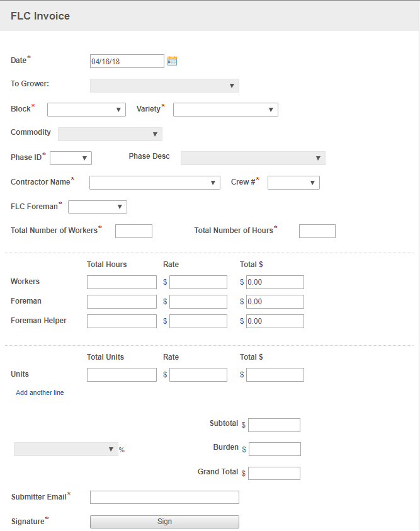Select a Phase ID from dropdown
420x531 pixels.
(71, 158)
